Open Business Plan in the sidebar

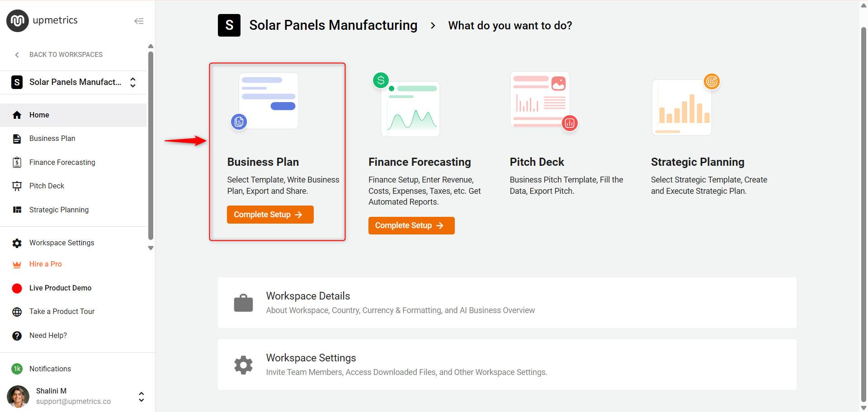[x=52, y=139]
